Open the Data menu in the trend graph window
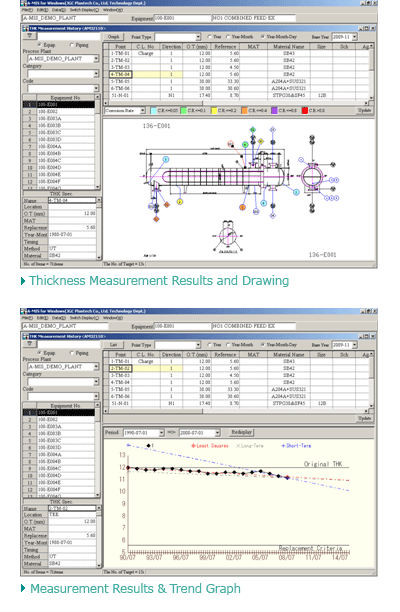The height and width of the screenshot is (612, 400). [59, 318]
